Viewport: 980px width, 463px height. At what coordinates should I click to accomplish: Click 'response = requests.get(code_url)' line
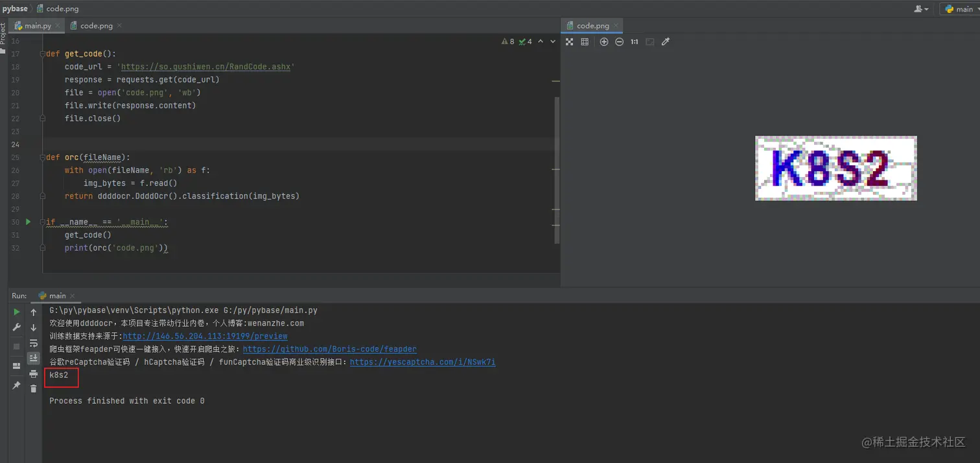coord(142,80)
